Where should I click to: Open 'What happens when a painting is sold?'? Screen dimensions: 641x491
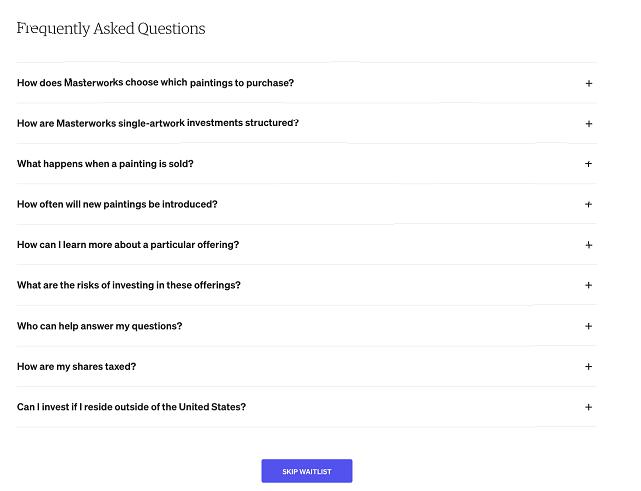point(105,164)
